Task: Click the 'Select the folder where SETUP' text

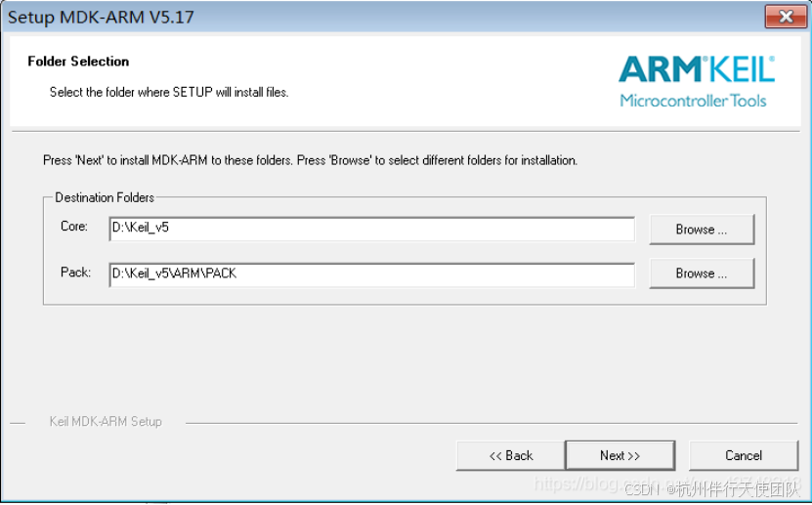Action: pos(169,92)
